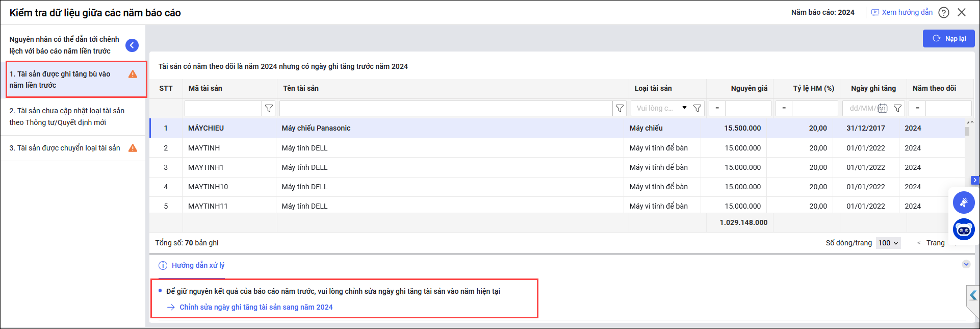The width and height of the screenshot is (980, 329).
Task: Open the Nguyên giá filter operator selector
Action: point(717,108)
